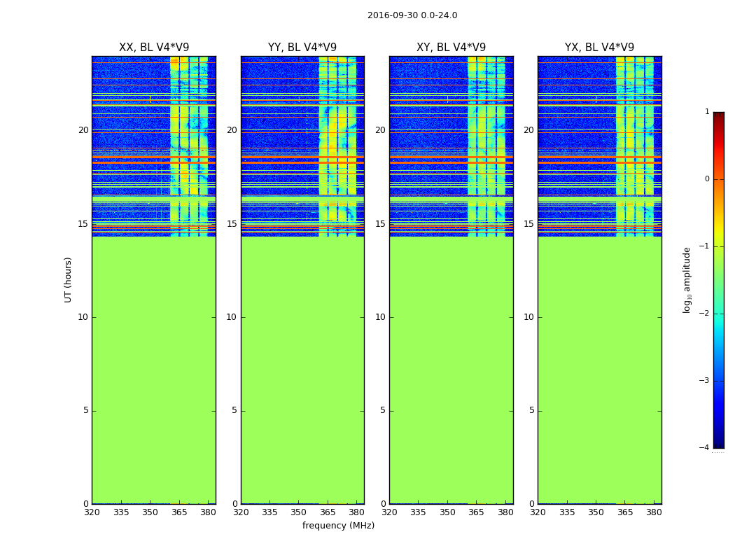Click the log10 amplitude colorbar label

pyautogui.click(x=687, y=280)
